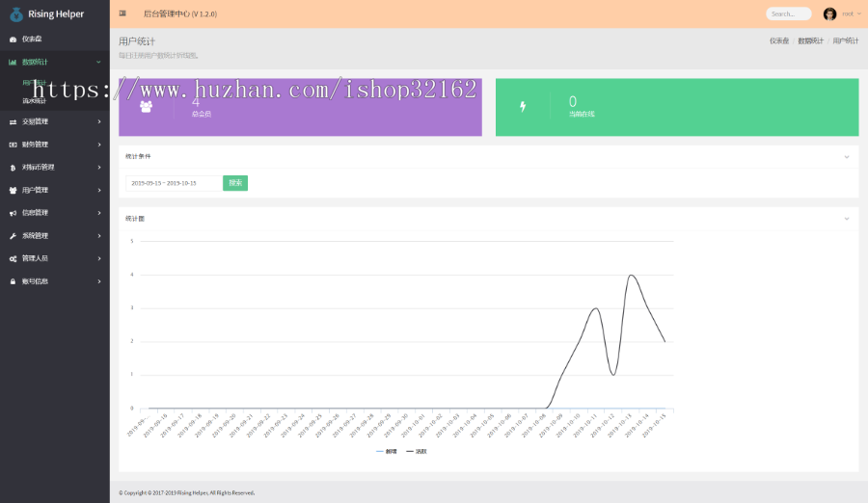Click the Search box in the header
Screen dimensions: 868x503
click(788, 13)
